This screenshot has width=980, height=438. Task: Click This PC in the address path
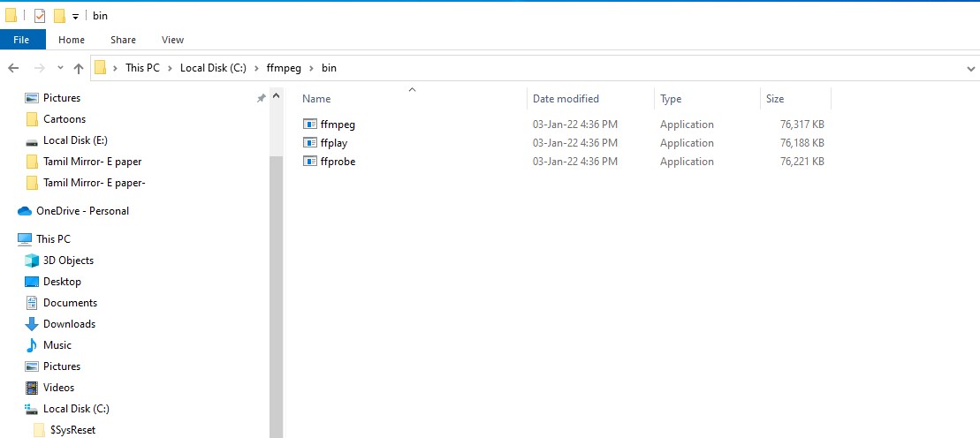click(142, 68)
